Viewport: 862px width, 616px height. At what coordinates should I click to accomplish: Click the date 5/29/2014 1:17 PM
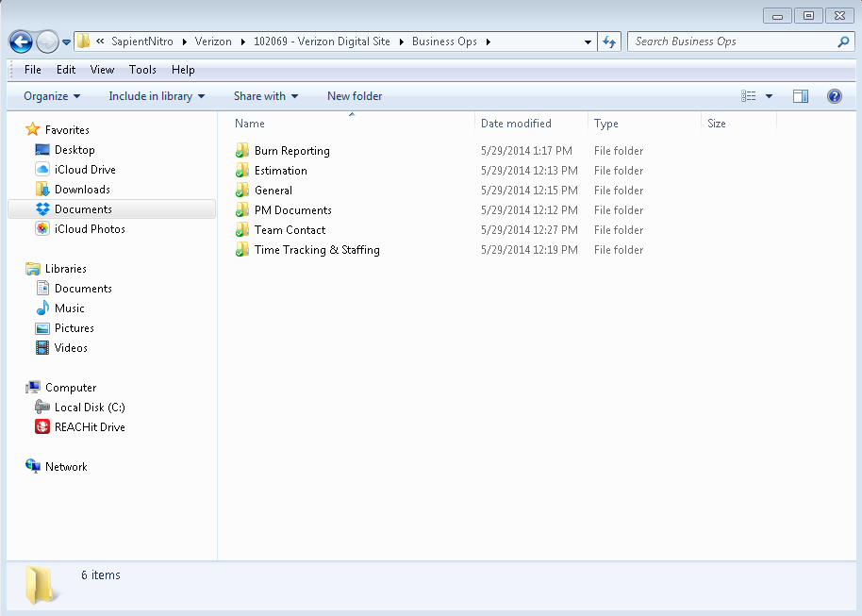[526, 151]
